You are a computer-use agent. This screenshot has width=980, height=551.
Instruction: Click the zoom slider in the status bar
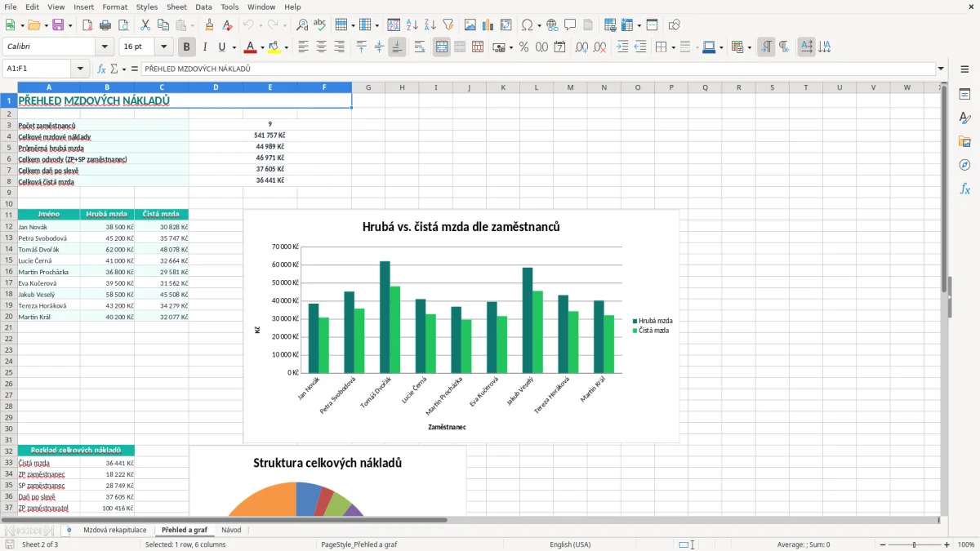pos(914,544)
